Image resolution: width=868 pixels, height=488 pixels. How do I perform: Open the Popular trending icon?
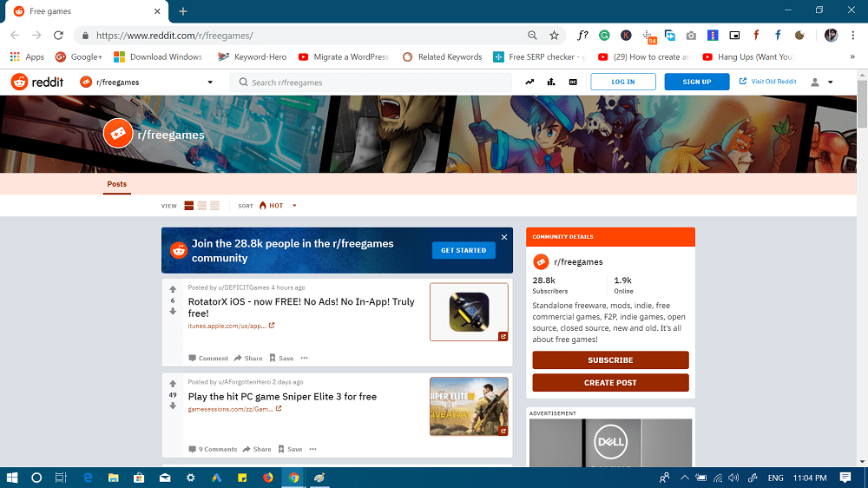(529, 82)
